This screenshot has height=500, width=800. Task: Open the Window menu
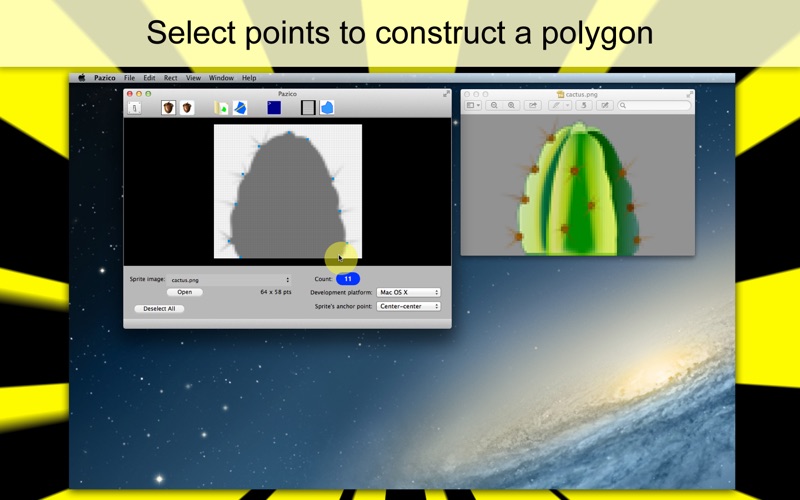pyautogui.click(x=221, y=78)
